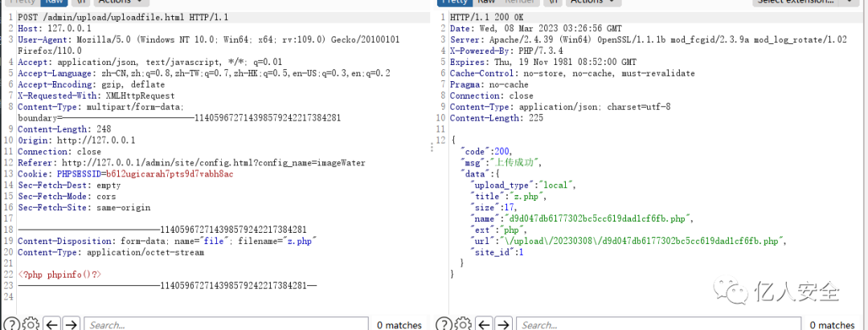Click 'Connection: close' in the request pane

pos(59,152)
